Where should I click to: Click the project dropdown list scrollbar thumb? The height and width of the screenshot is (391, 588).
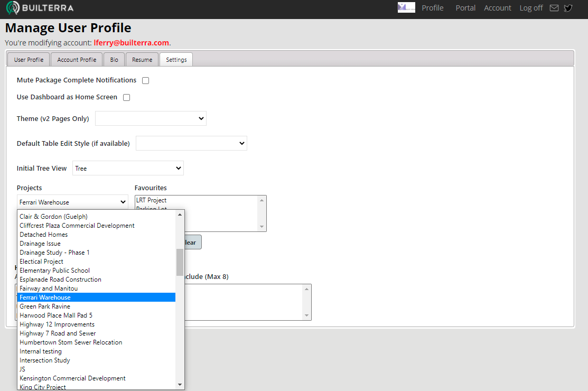point(180,262)
